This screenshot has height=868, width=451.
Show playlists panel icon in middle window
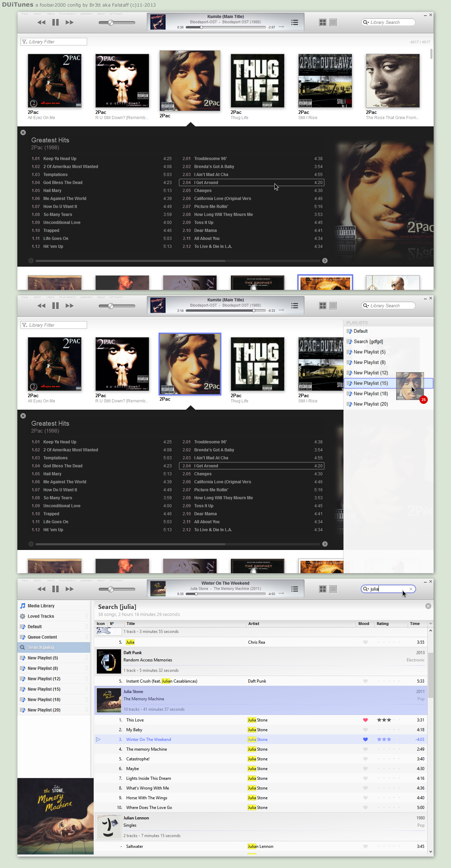pyautogui.click(x=295, y=306)
